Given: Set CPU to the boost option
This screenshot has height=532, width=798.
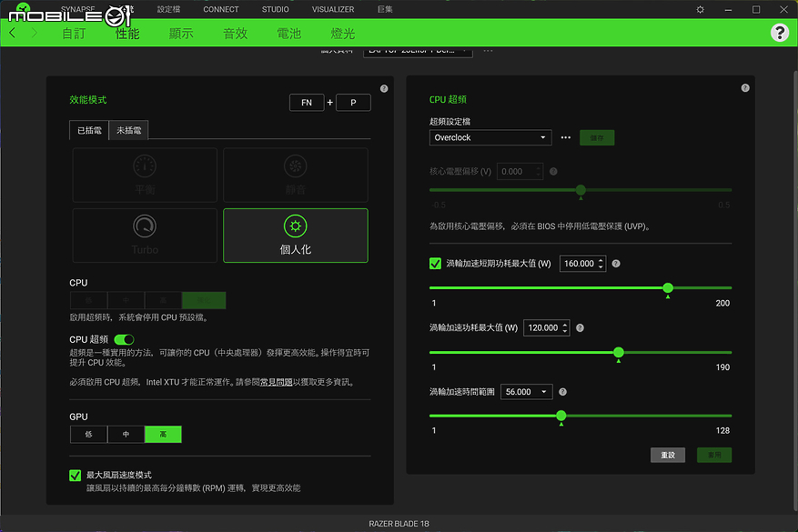Looking at the screenshot, I should click(204, 301).
